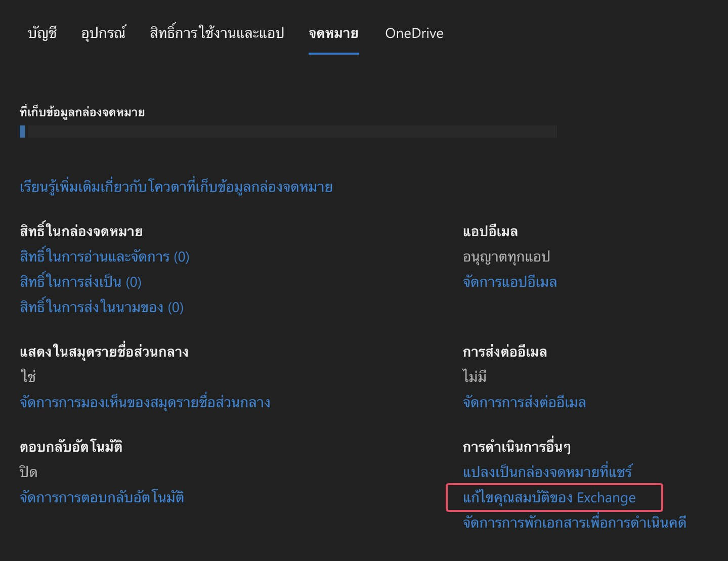Open เรียนรู้เพิ่มเติมเกี่ยวกับโควตาที่เก็บข้อมูลกล่องจดหมาย link
Image resolution: width=728 pixels, height=561 pixels.
[x=176, y=187]
